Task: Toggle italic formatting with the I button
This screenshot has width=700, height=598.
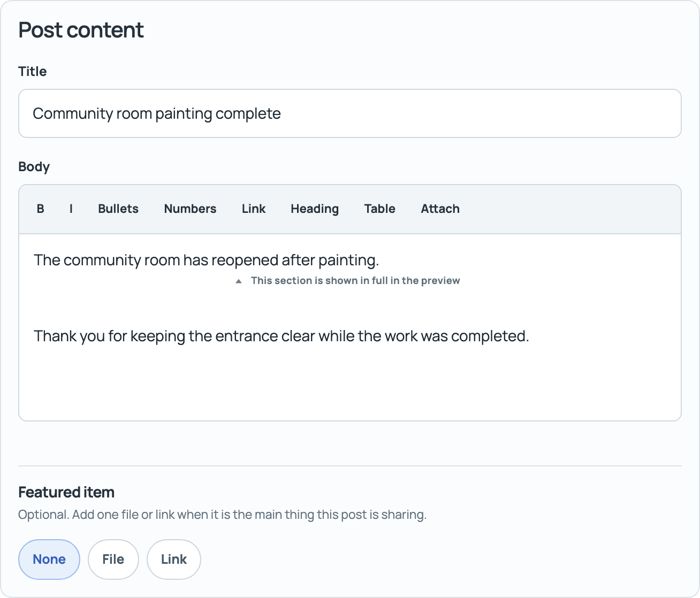Action: (x=71, y=209)
